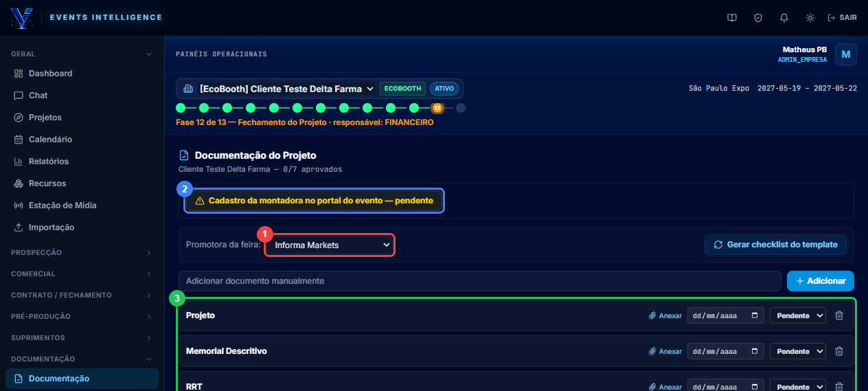Change Projeto status from Pendente dropdown
The height and width of the screenshot is (391, 868).
[x=798, y=315]
